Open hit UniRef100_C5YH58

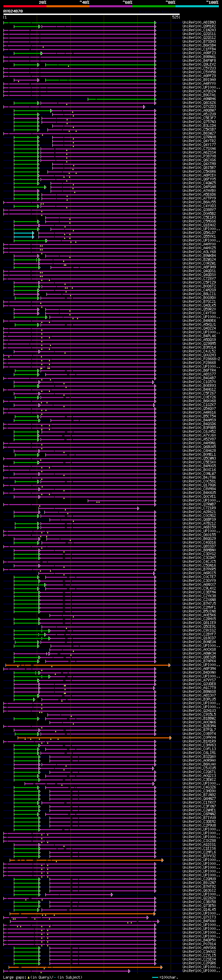click(x=199, y=72)
